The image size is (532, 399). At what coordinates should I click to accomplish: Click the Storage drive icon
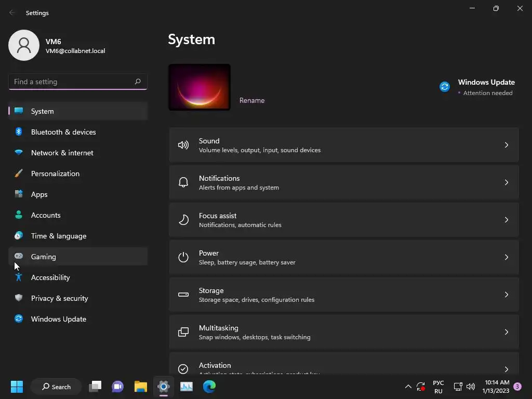(x=183, y=295)
